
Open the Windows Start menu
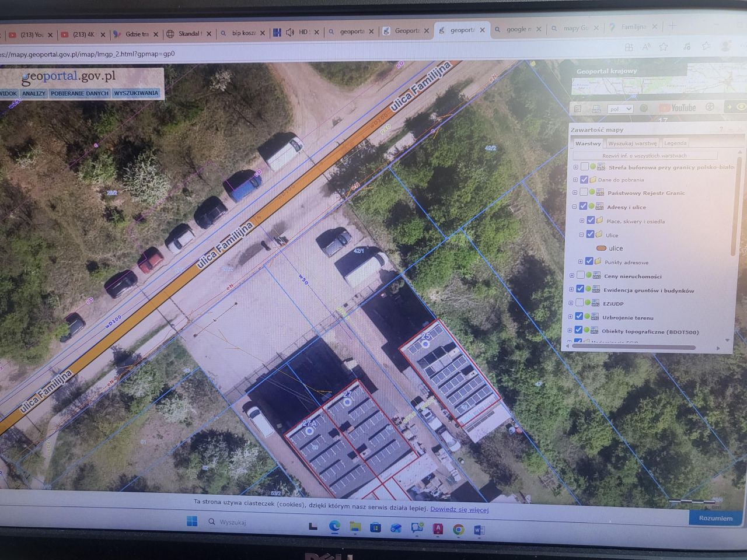192,521
